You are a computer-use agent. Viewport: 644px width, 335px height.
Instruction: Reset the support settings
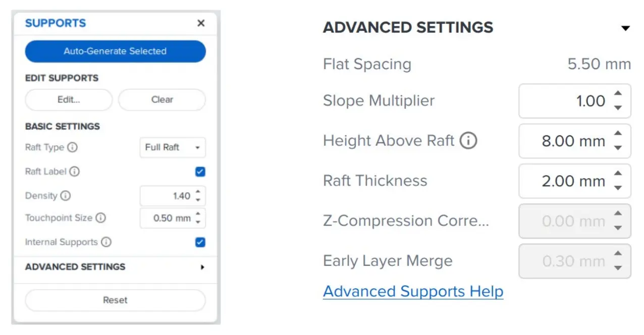tap(115, 300)
